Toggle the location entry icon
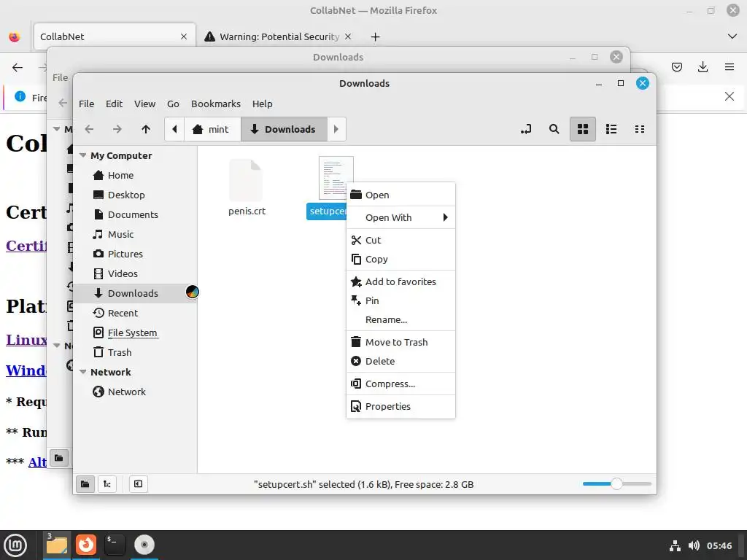The image size is (747, 560). pos(526,129)
